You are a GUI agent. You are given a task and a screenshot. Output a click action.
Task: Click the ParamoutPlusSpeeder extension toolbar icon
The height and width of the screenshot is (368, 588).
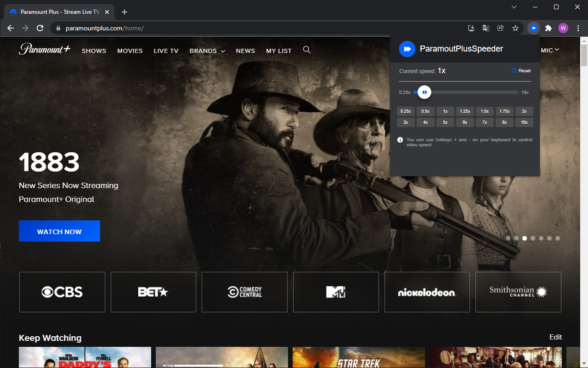tap(533, 28)
